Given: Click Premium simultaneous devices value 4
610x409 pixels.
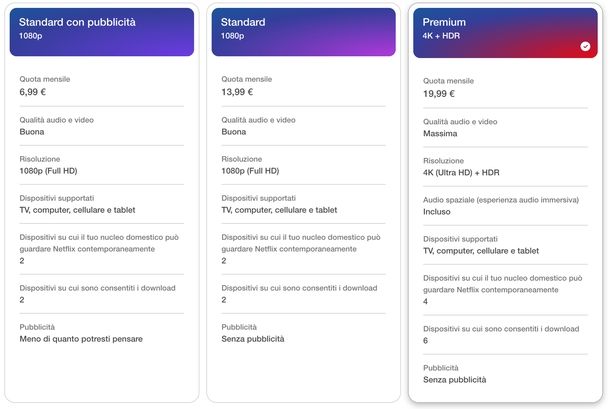Looking at the screenshot, I should 425,301.
